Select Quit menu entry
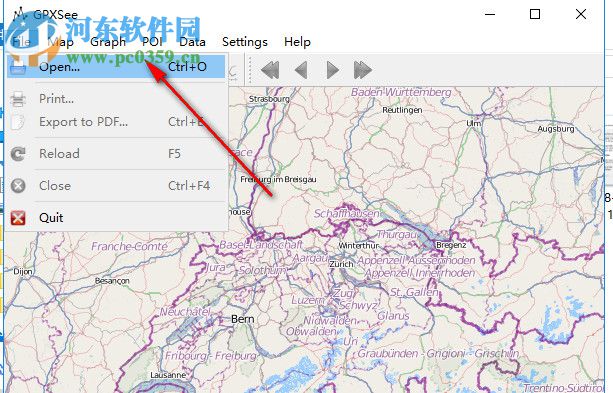Image resolution: width=613 pixels, height=393 pixels. (116, 217)
